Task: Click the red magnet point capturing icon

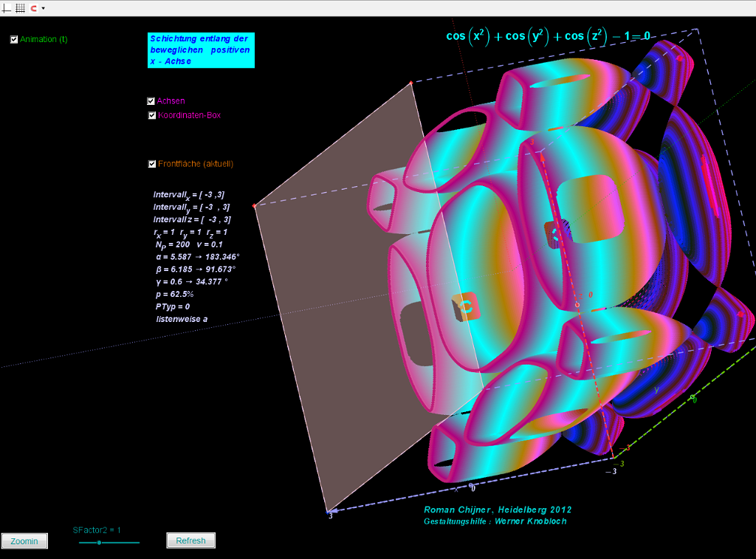Action: [33, 8]
